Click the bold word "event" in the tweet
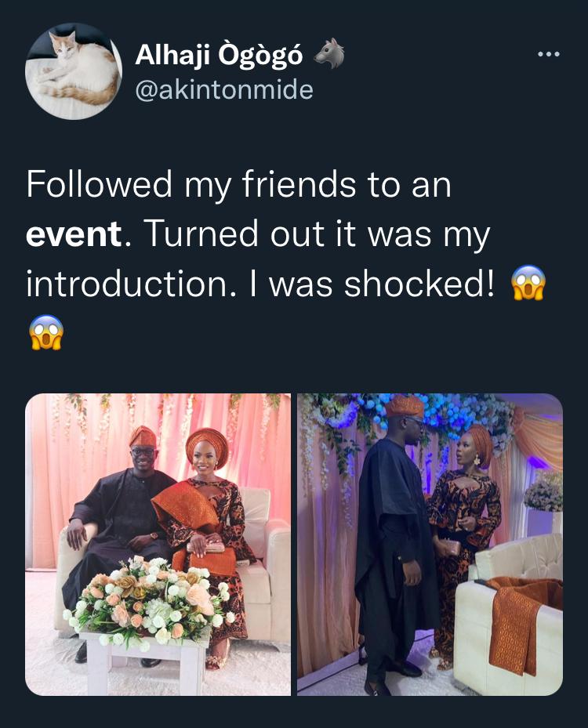 click(x=74, y=234)
